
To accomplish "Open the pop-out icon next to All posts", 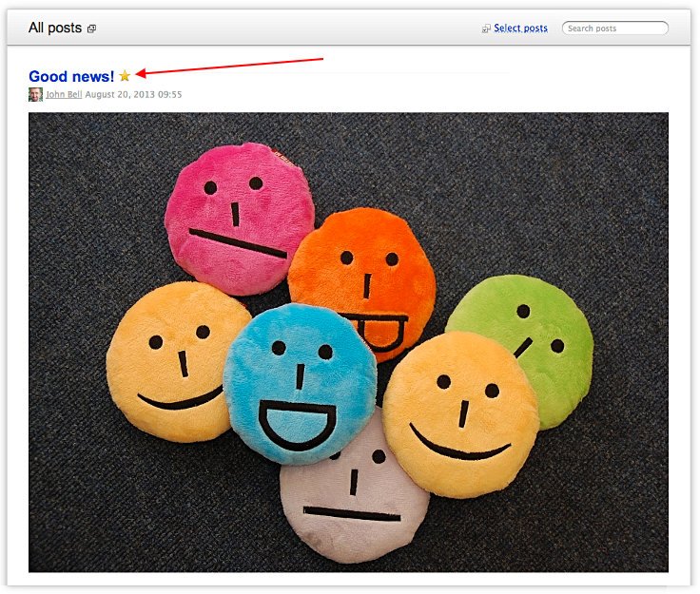I will click(x=91, y=29).
